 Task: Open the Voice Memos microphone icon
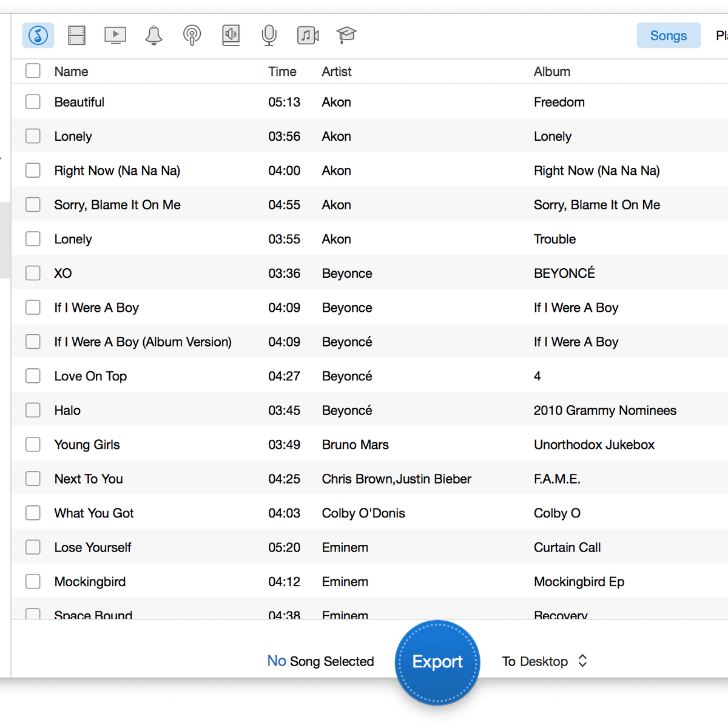pyautogui.click(x=269, y=35)
